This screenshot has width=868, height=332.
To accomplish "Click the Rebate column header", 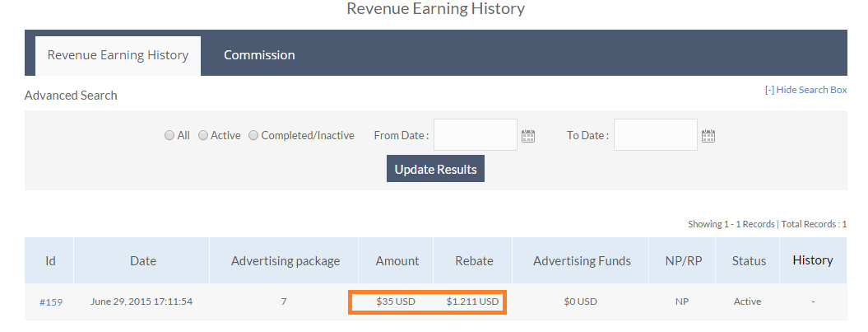I will (x=474, y=261).
